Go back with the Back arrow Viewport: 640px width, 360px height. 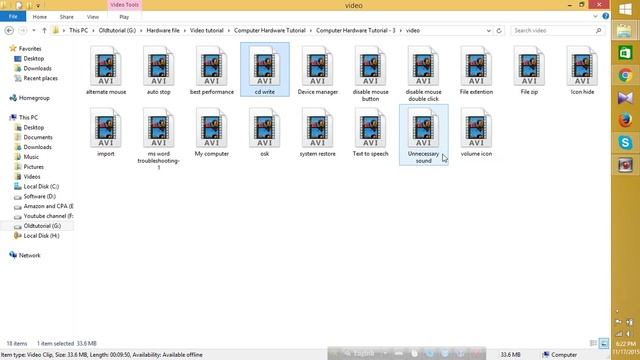(9, 31)
